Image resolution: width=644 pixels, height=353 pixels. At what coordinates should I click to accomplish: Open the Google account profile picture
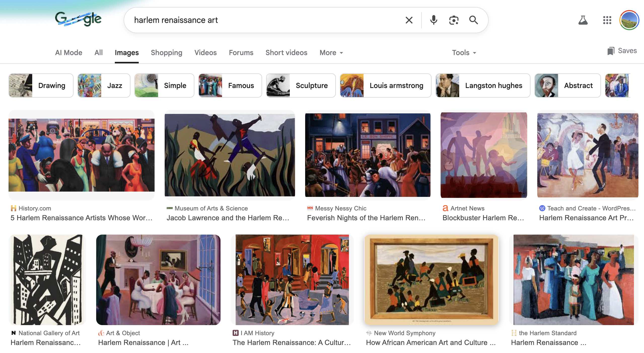coord(629,20)
